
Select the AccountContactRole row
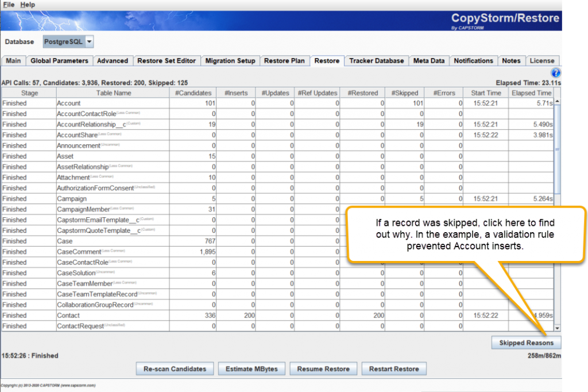278,114
